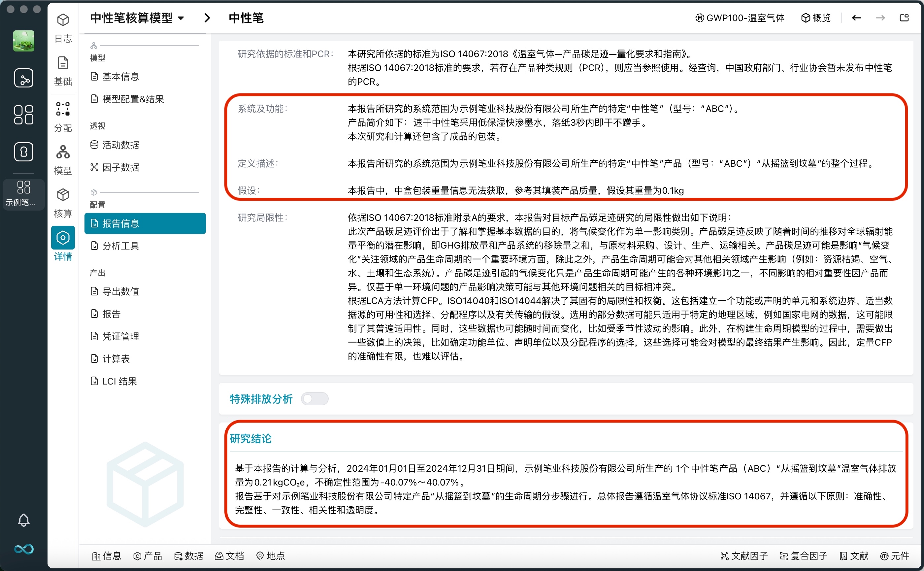Screen dimensions: 924x571
Task: Toggle the 数据 option in the status bar
Action: [189, 556]
